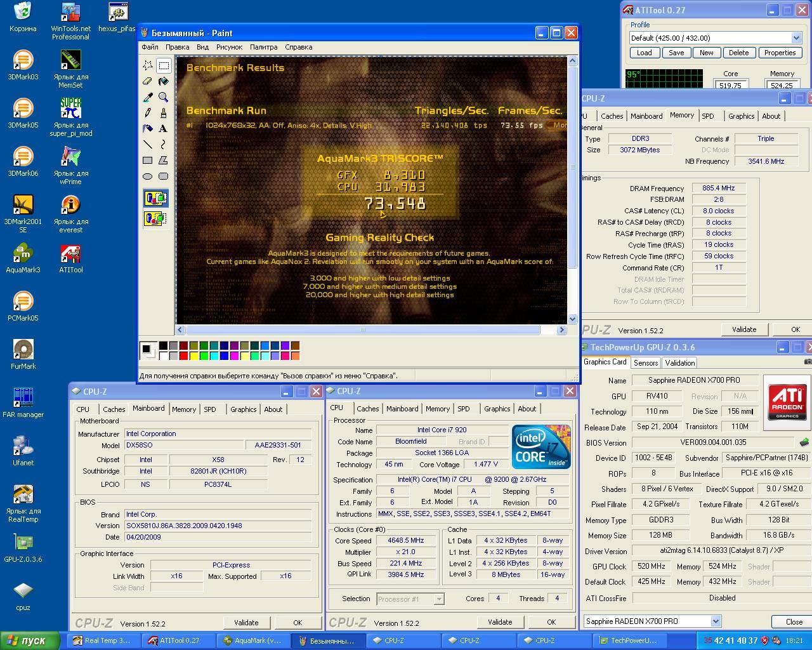Viewport: 812px width, 650px height.
Task: Pick the yellow color swatch in palette
Action: [193, 355]
